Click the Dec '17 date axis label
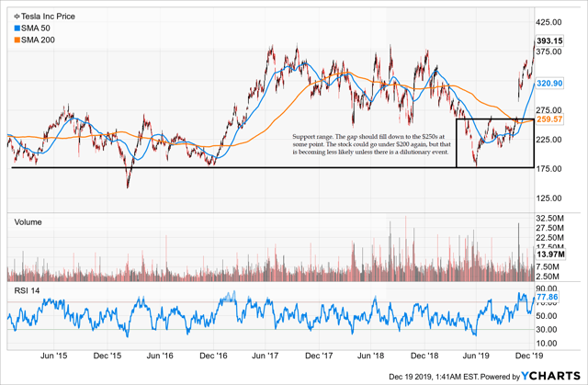The width and height of the screenshot is (588, 385). point(319,356)
